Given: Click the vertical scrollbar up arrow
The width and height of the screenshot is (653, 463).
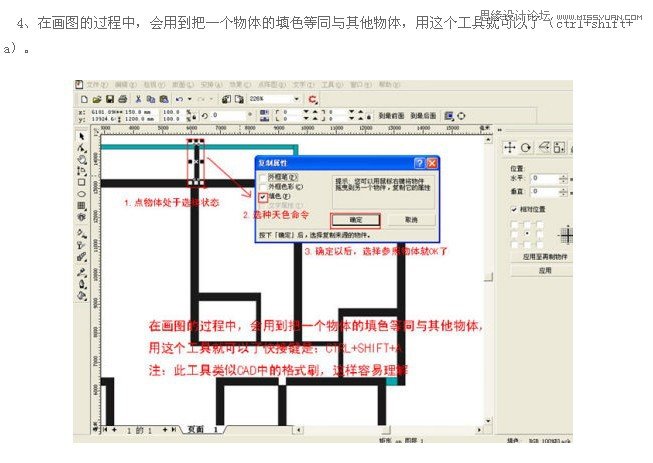Looking at the screenshot, I should click(x=489, y=140).
